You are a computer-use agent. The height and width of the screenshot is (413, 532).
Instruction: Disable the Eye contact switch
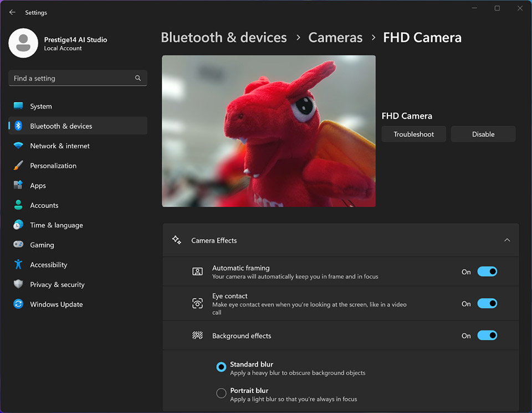point(487,303)
